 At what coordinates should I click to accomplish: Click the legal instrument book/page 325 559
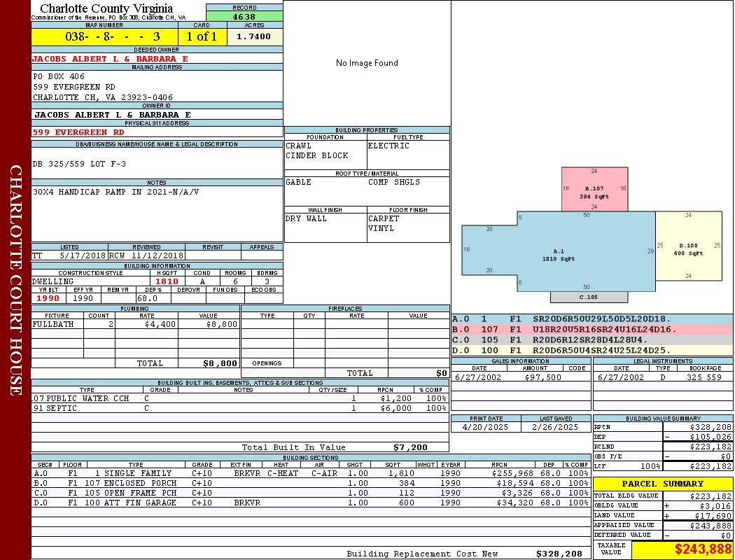(x=704, y=377)
